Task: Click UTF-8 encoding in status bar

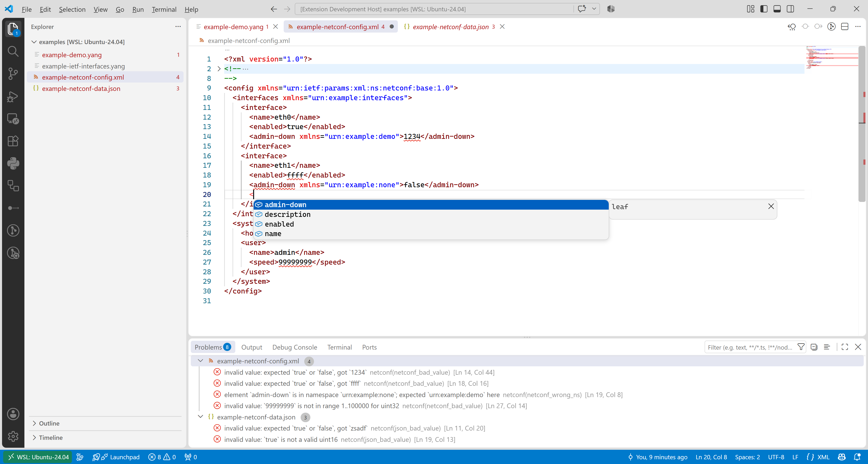Action: point(776,457)
